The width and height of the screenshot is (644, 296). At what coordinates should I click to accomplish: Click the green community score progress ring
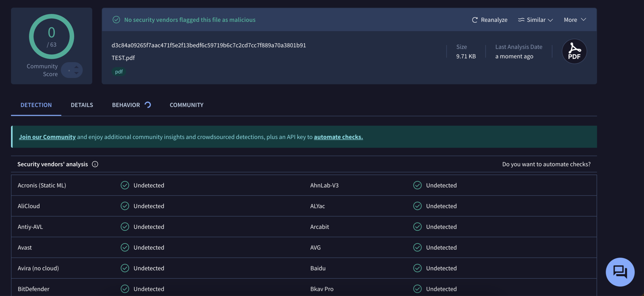pos(52,36)
